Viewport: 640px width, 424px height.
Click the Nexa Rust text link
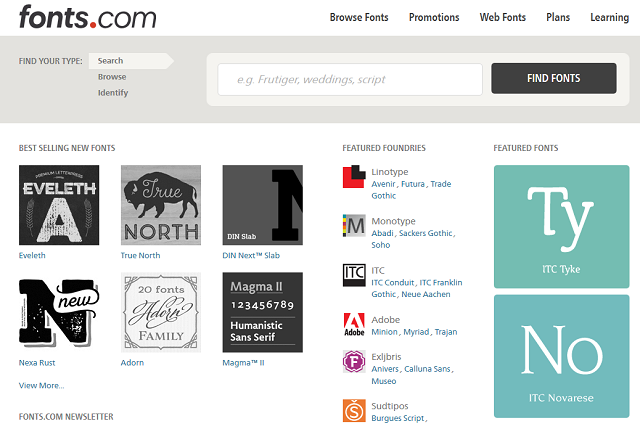tap(37, 363)
